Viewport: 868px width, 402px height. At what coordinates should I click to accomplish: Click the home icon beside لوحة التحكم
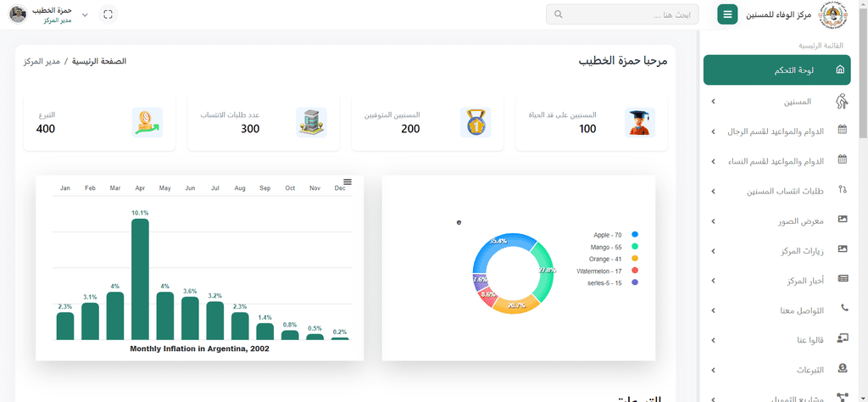[840, 70]
